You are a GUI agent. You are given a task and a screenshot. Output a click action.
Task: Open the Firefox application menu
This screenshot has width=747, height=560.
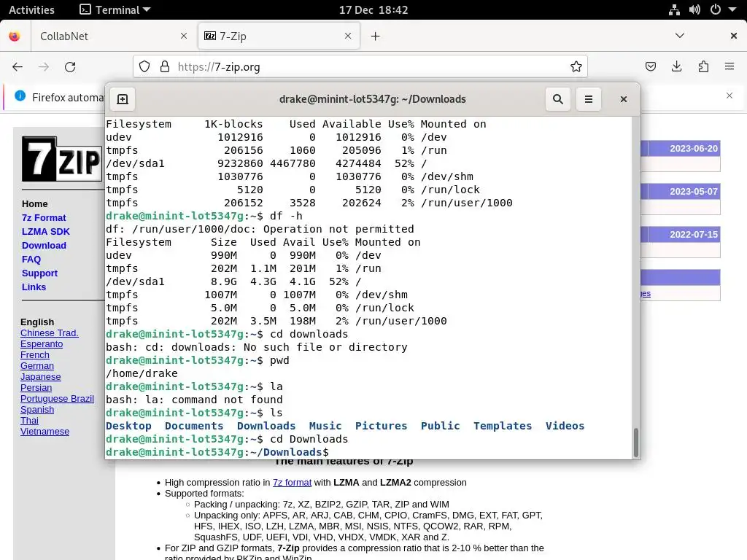729,66
